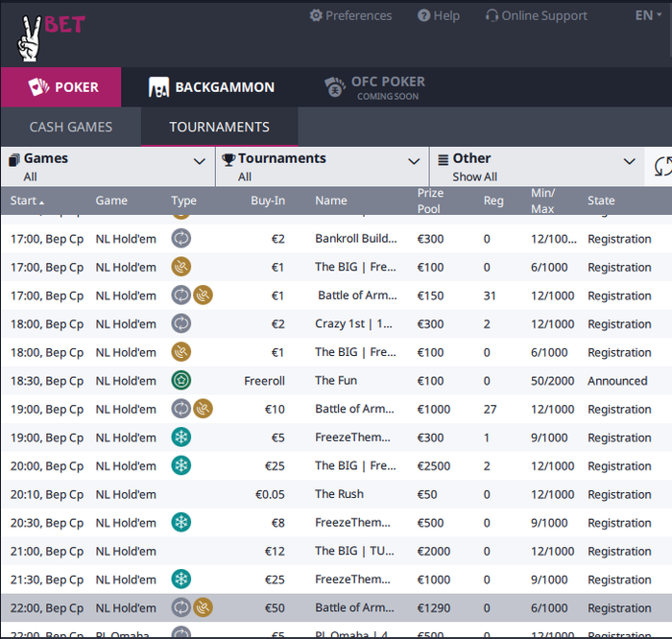
Task: Open the Other Show All dropdown
Action: 537,167
